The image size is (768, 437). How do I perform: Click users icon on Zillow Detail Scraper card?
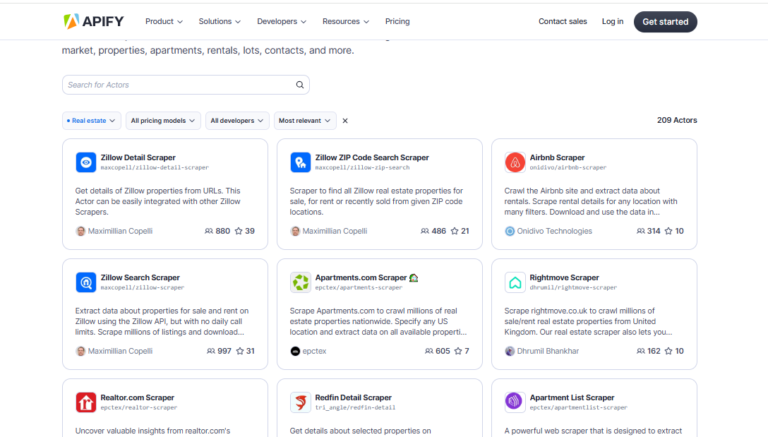tap(209, 231)
